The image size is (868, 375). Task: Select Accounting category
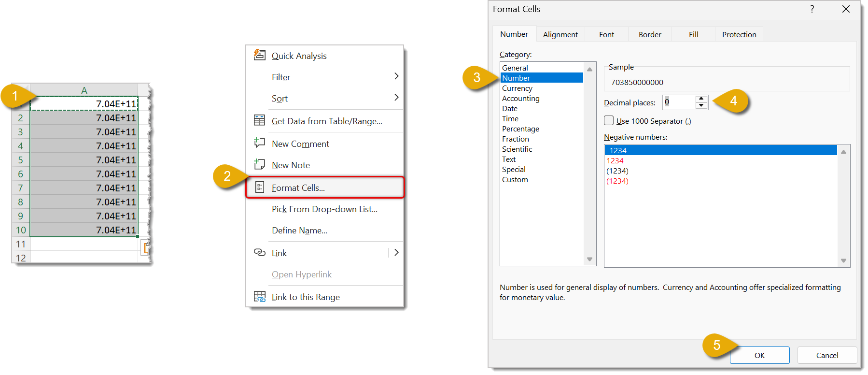click(x=542, y=98)
